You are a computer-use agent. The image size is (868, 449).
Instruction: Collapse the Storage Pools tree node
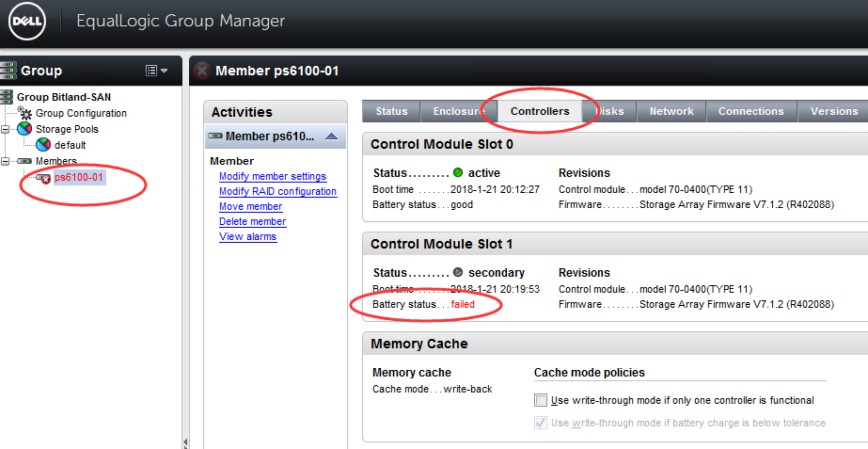click(7, 130)
